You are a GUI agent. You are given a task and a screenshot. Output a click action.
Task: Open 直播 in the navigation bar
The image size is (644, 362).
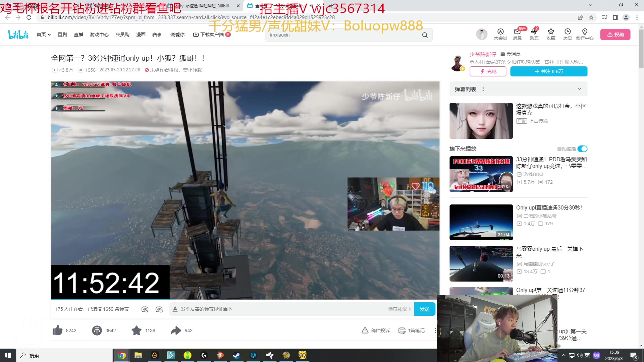[78, 35]
